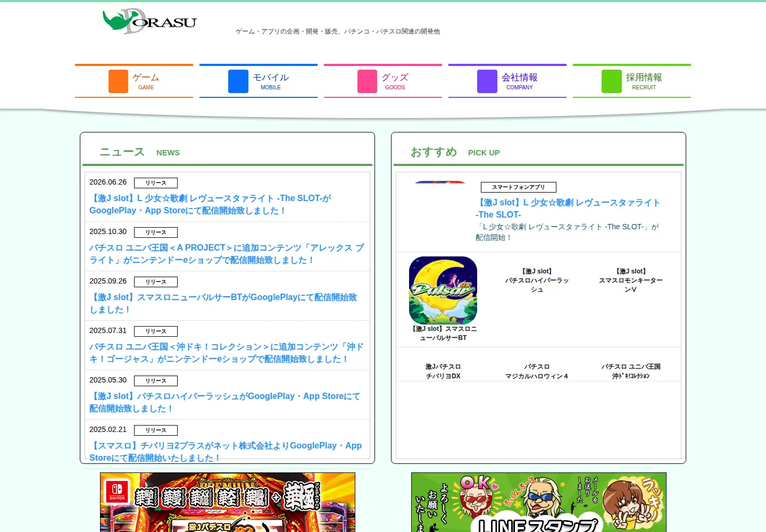Click the Pulsar moon app icon
The height and width of the screenshot is (532, 766).
(x=443, y=290)
